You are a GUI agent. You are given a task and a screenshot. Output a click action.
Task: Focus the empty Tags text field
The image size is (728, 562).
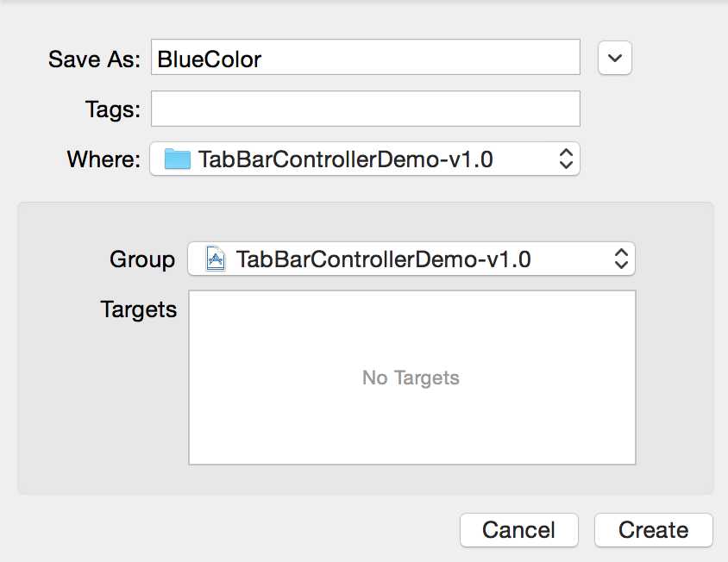point(365,109)
